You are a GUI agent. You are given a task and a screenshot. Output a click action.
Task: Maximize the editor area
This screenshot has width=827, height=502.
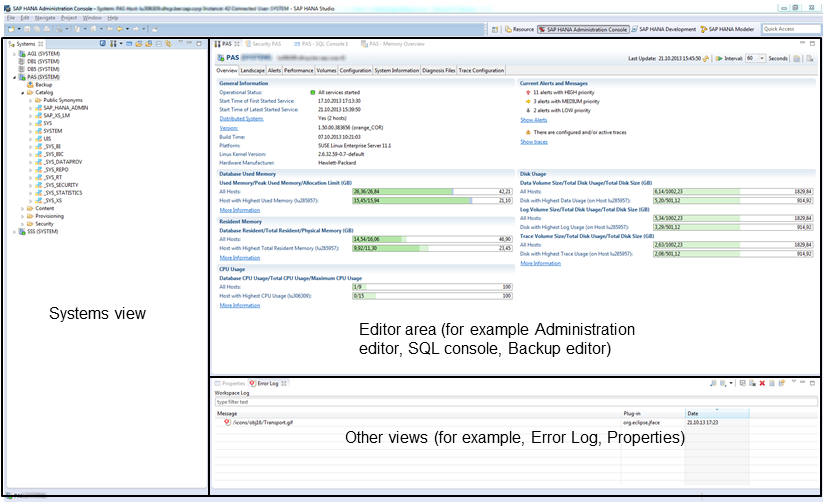click(815, 44)
